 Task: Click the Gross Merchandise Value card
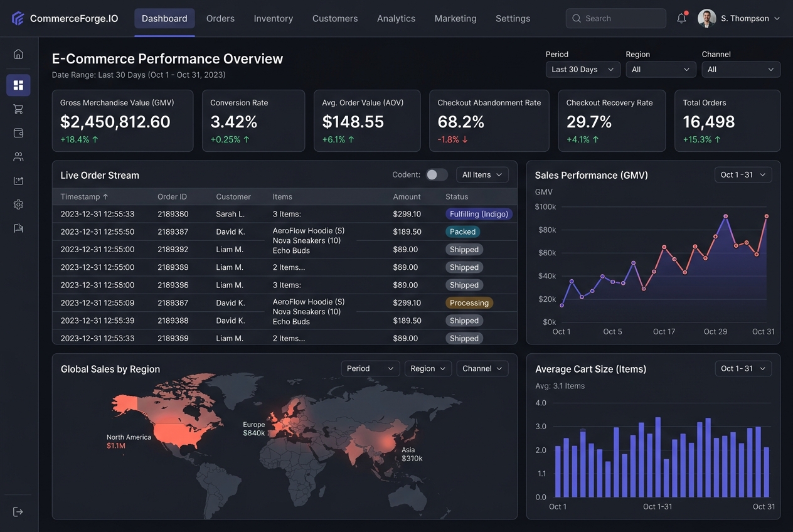click(122, 120)
